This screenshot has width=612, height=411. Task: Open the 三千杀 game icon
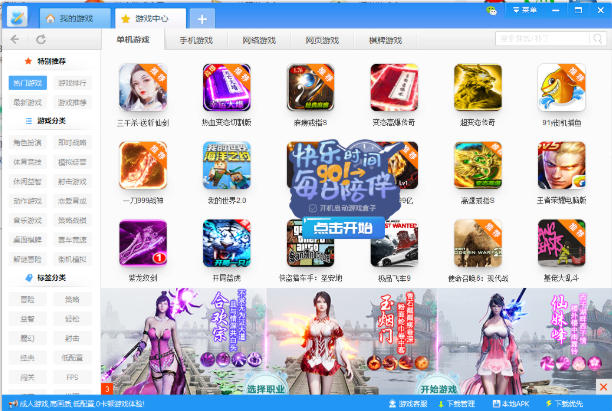pyautogui.click(x=143, y=87)
